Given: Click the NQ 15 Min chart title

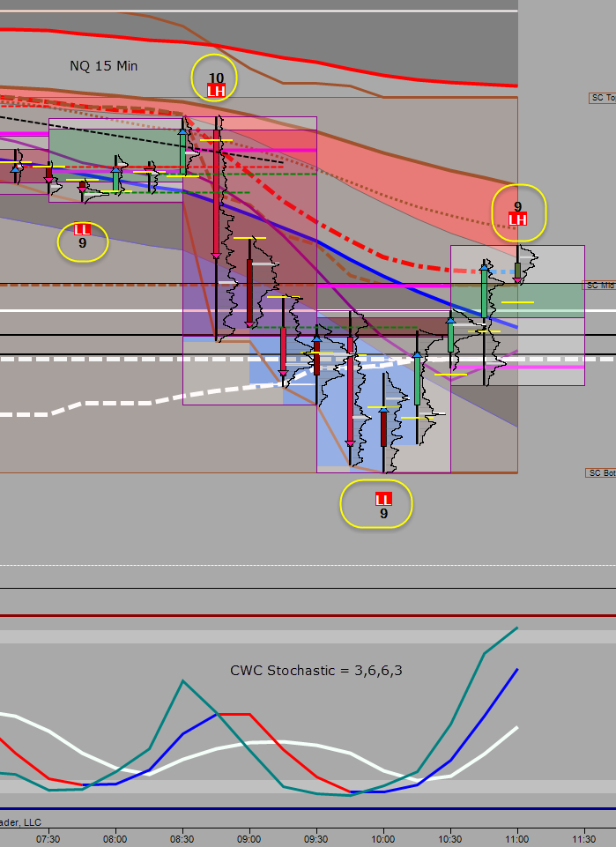Looking at the screenshot, I should click(104, 66).
